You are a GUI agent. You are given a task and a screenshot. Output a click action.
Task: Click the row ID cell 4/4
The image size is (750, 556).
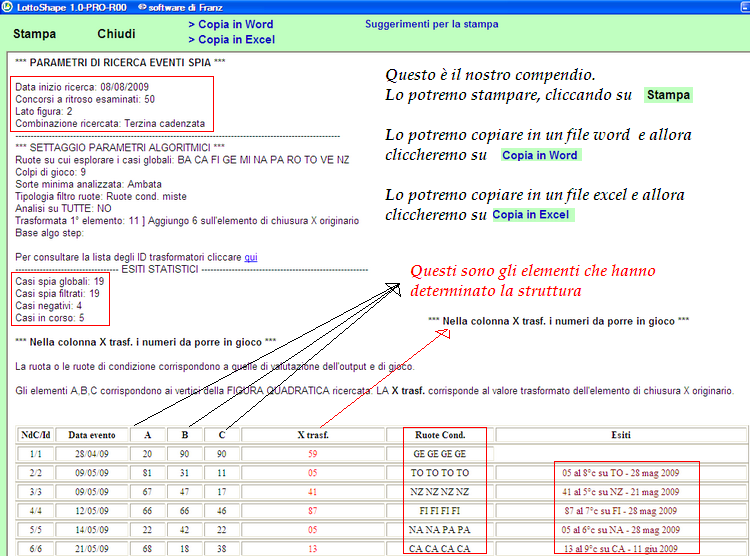click(35, 511)
